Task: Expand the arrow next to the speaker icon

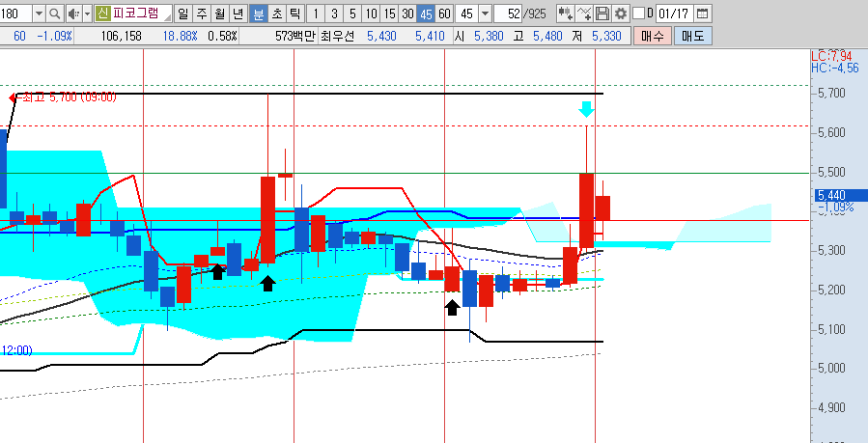Action: coord(87,13)
